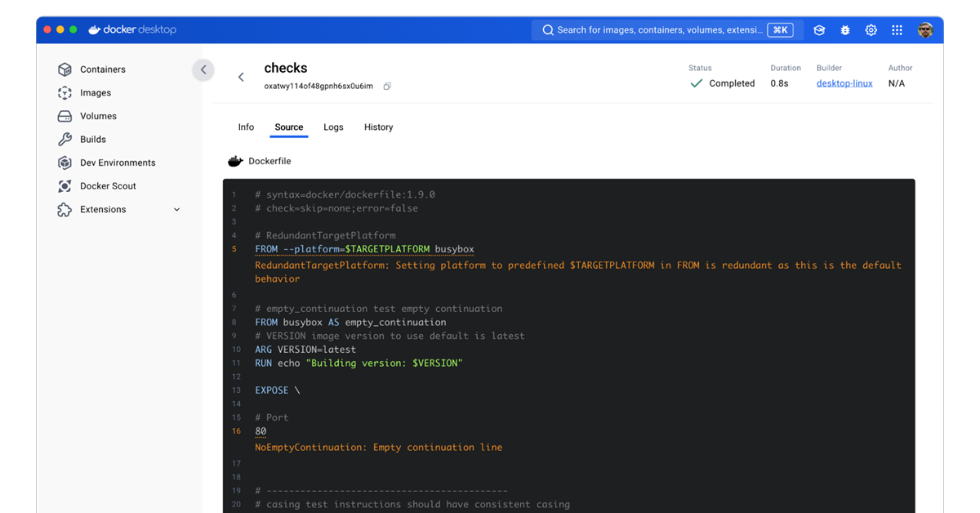The image size is (980, 513).
Task: Switch to the Logs tab
Action: (x=333, y=127)
